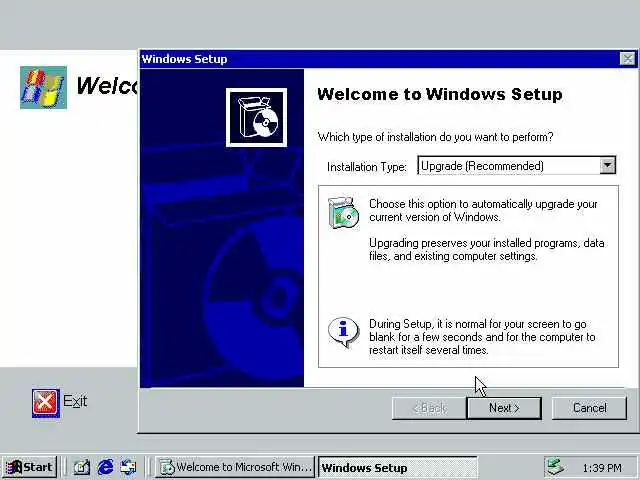This screenshot has height=480, width=640.
Task: Click the third Quick Launch icon
Action: (x=128, y=467)
